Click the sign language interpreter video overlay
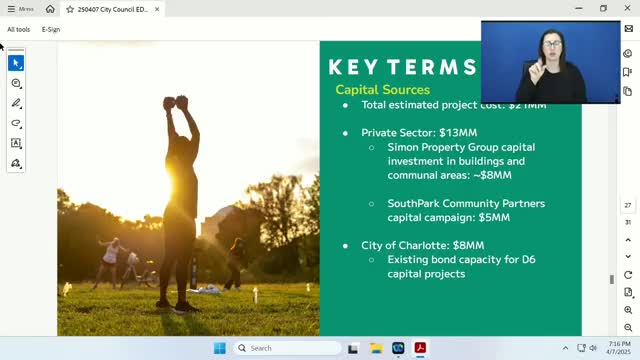Viewport: 640px width, 360px height. pyautogui.click(x=551, y=62)
